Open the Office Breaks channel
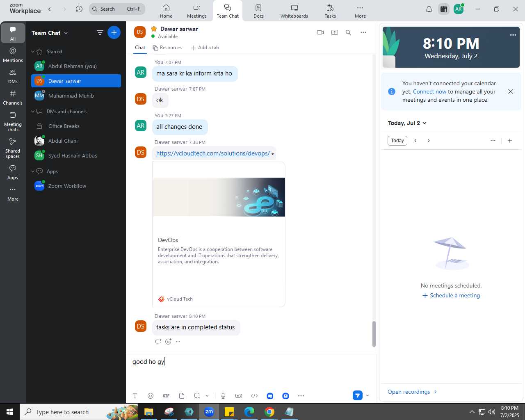This screenshot has height=420, width=525. [76, 126]
